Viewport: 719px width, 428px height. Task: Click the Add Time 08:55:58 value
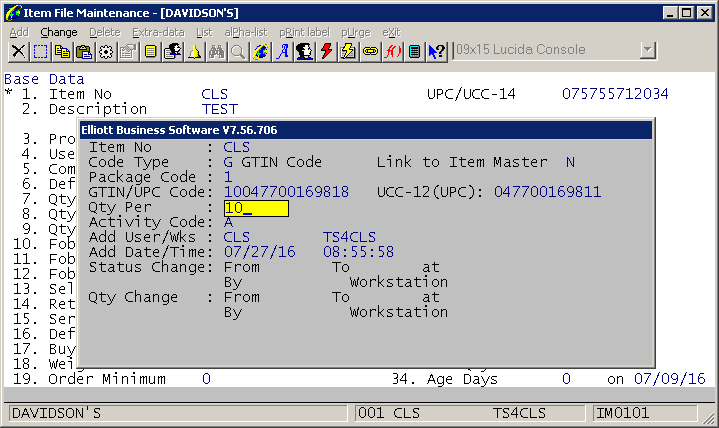pos(358,252)
